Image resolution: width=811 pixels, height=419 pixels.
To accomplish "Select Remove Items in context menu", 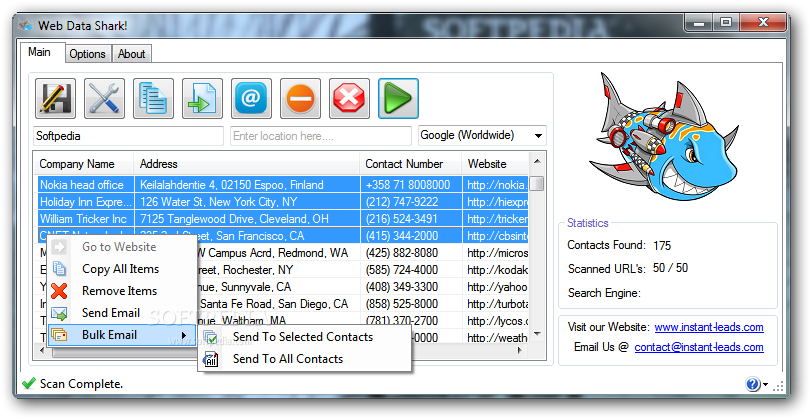I will coord(122,291).
